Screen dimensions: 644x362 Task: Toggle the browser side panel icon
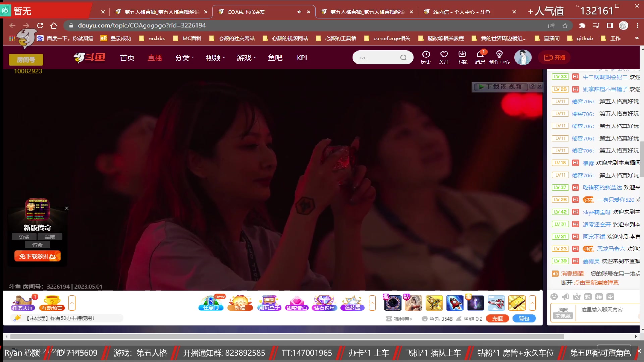coord(610,25)
